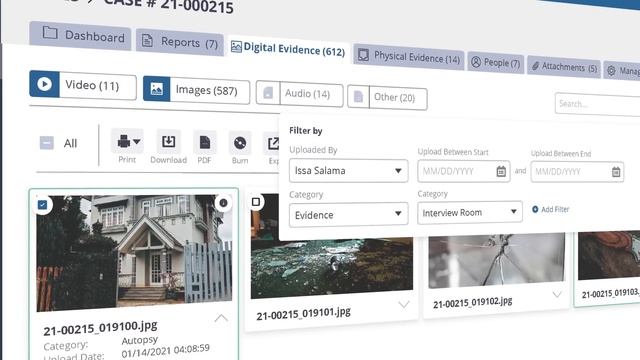Open the Upload Between End calendar icon

point(616,172)
